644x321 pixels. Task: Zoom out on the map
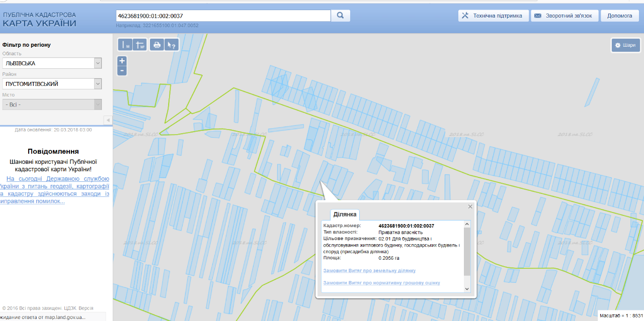tap(122, 71)
